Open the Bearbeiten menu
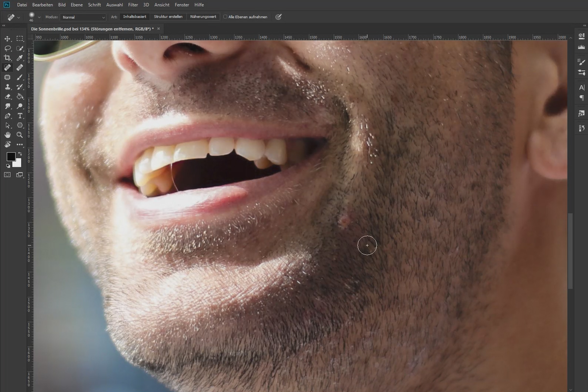Screen dimensions: 588x392 pos(43,5)
